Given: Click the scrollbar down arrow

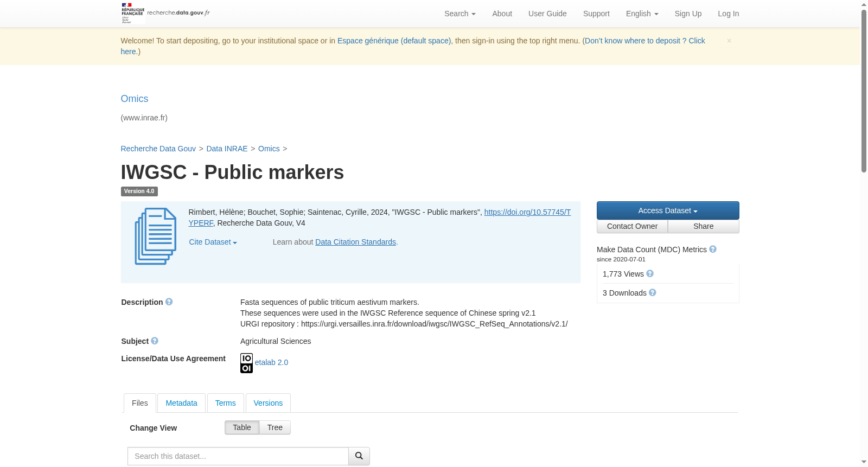Looking at the screenshot, I should [864, 462].
